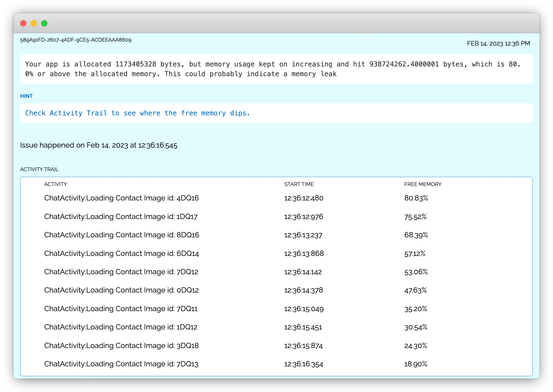Click the issue ID 589A91FD text

[x=76, y=40]
